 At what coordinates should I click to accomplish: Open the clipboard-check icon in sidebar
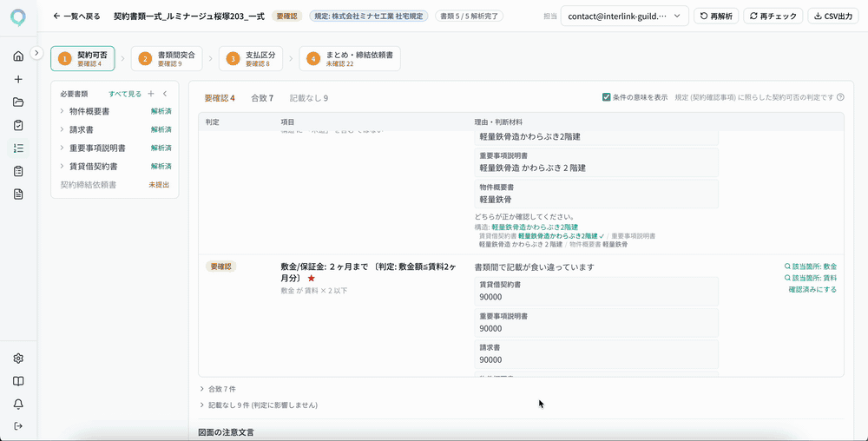tap(18, 125)
